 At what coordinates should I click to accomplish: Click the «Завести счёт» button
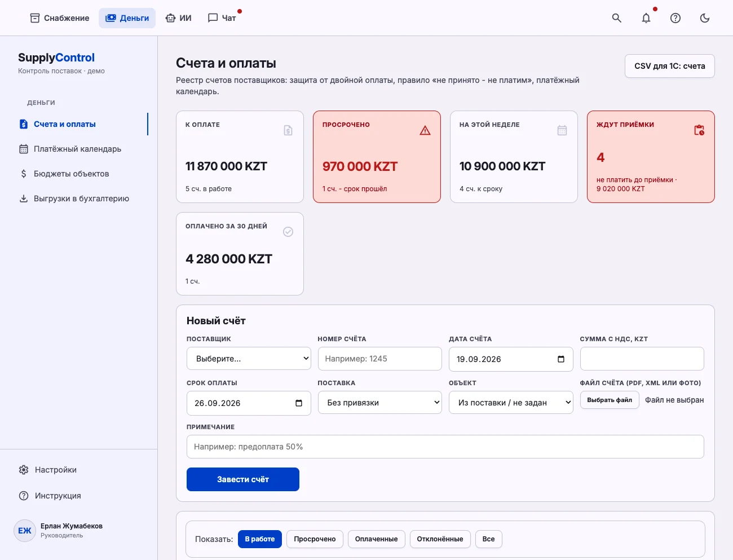pos(243,479)
